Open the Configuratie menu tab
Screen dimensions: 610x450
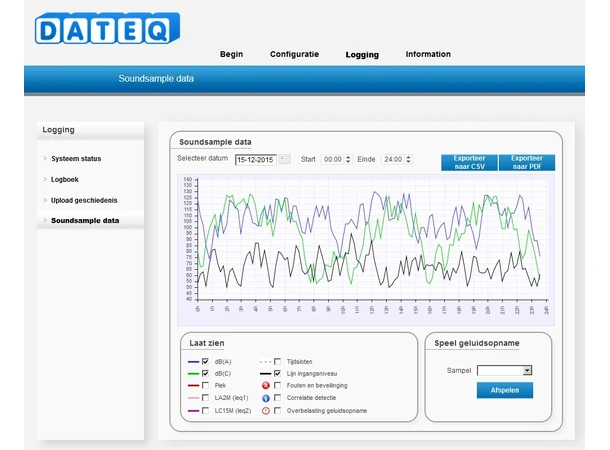(x=294, y=54)
